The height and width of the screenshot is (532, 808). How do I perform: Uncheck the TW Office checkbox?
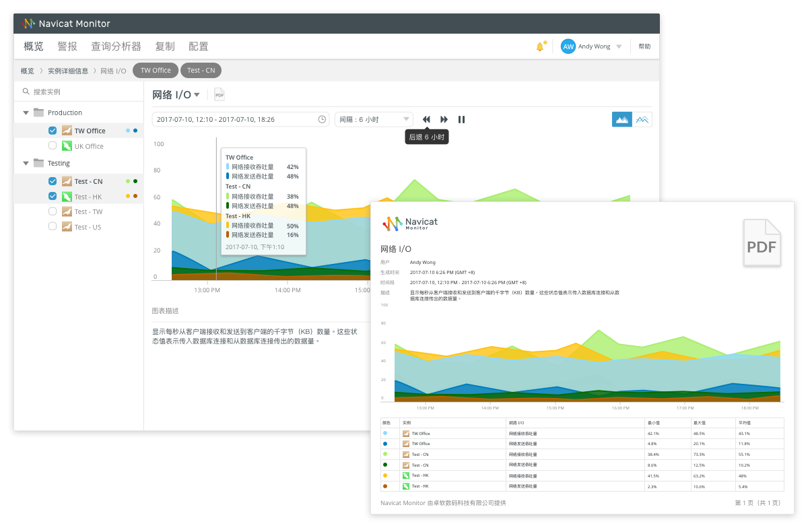[53, 131]
